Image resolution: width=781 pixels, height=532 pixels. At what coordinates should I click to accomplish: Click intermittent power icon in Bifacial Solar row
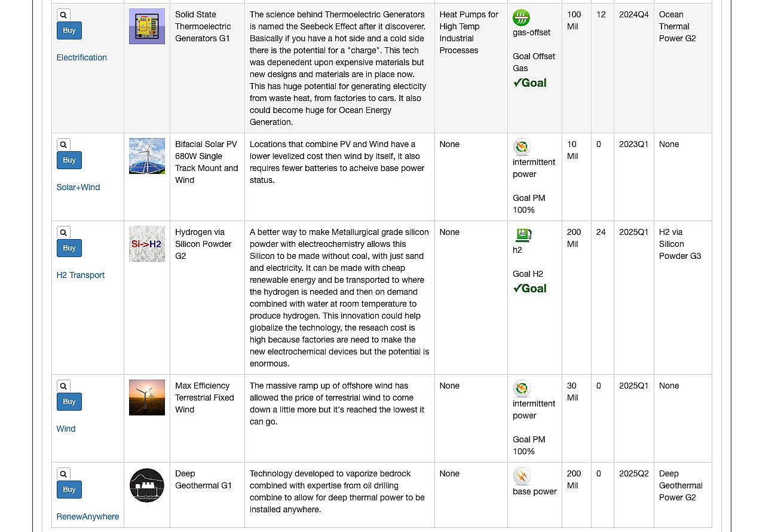(522, 147)
